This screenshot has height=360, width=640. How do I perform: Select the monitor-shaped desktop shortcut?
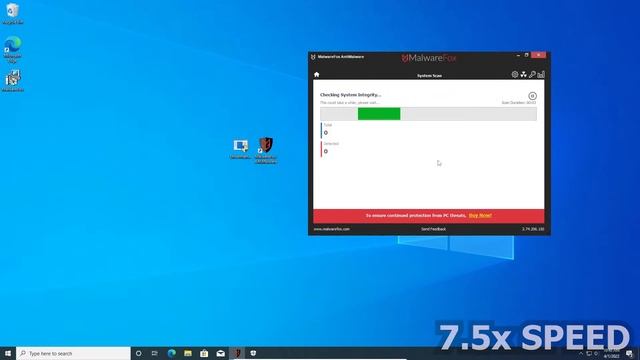(240, 149)
